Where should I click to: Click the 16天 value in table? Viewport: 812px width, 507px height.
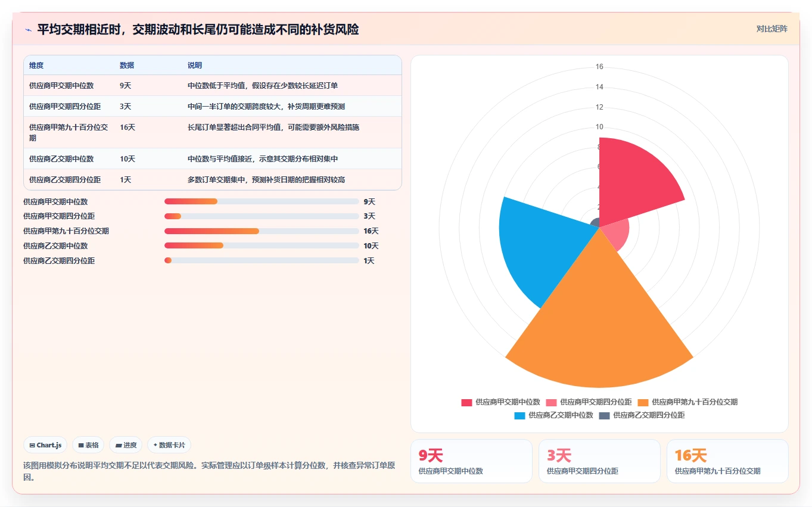tap(127, 127)
